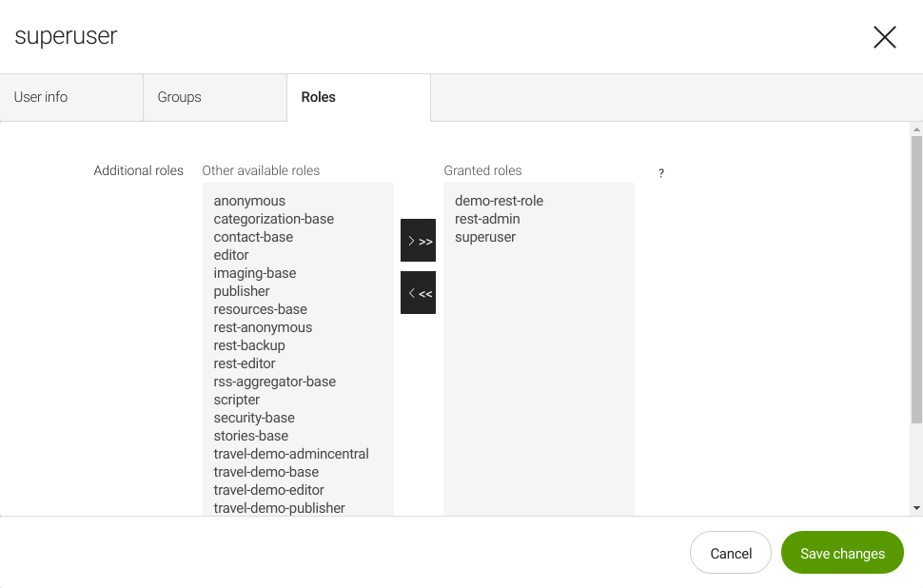Screen dimensions: 923x588
Task: Switch to the User info tab
Action: click(40, 96)
